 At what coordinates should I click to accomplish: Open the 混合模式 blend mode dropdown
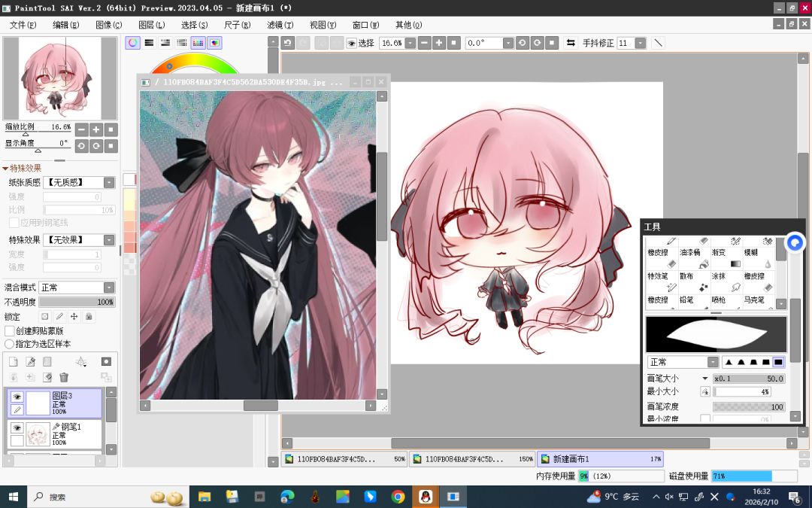pos(77,287)
